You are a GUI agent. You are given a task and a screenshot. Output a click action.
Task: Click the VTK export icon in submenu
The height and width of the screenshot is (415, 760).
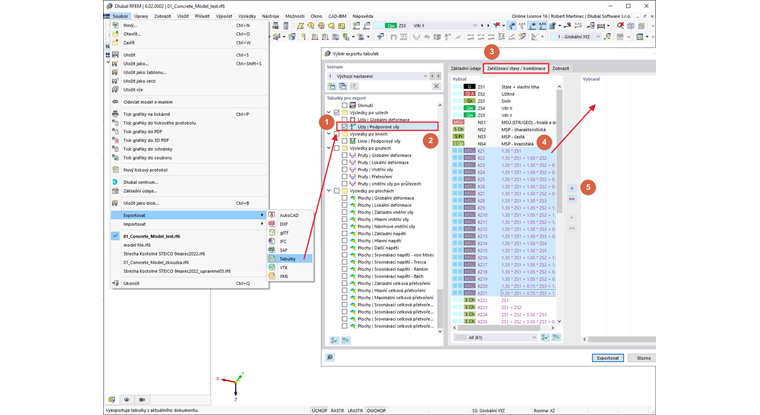(x=272, y=267)
